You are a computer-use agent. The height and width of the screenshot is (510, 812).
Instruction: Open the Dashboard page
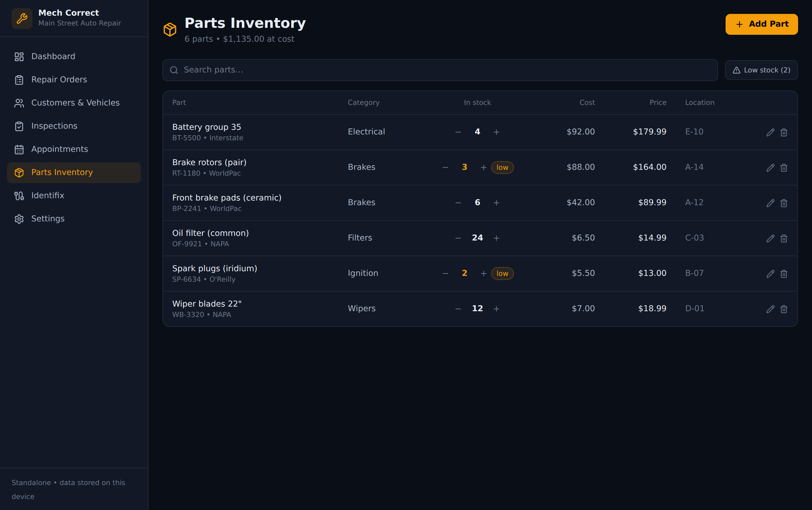[74, 57]
